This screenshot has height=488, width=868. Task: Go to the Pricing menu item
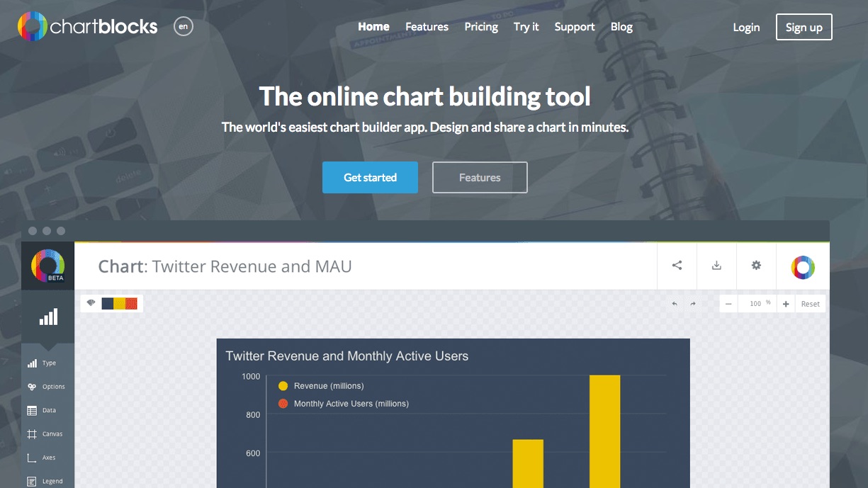point(481,27)
